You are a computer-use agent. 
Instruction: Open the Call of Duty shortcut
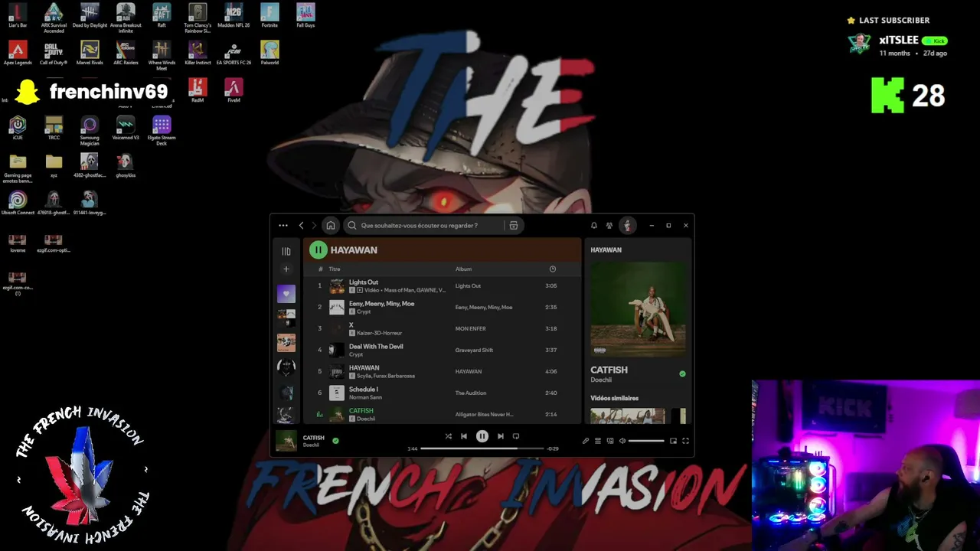(x=54, y=54)
